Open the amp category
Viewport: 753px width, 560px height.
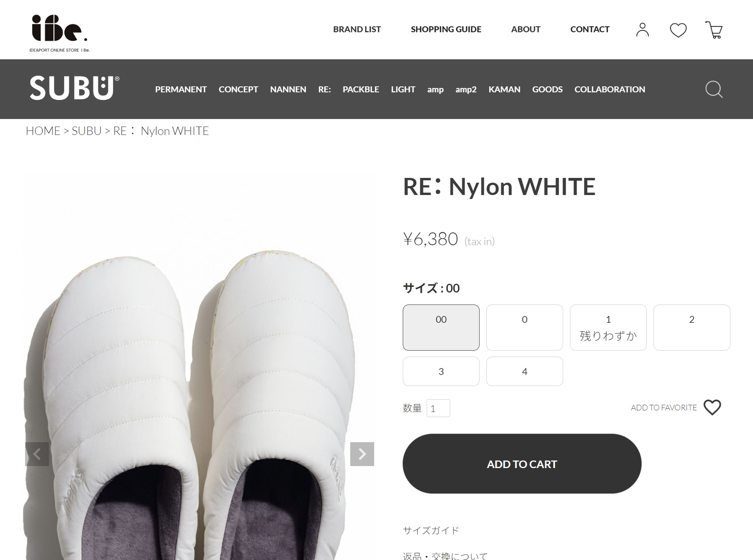[x=435, y=90]
